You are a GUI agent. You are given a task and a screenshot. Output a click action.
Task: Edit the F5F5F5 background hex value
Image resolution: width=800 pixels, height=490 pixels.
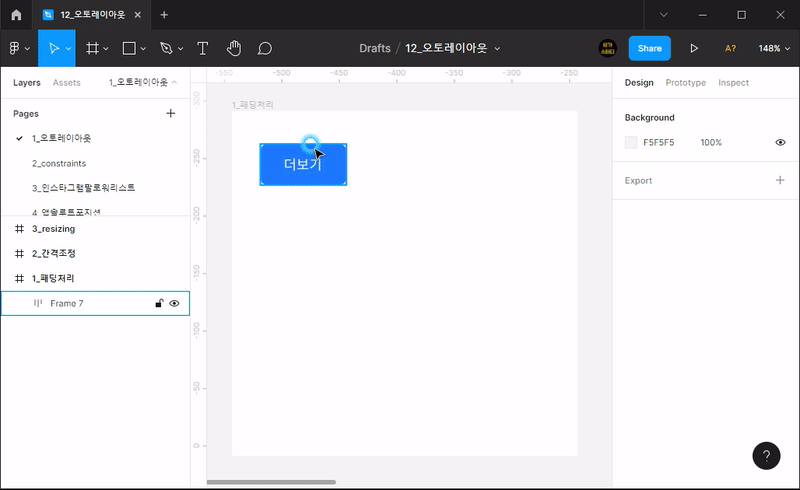[658, 142]
